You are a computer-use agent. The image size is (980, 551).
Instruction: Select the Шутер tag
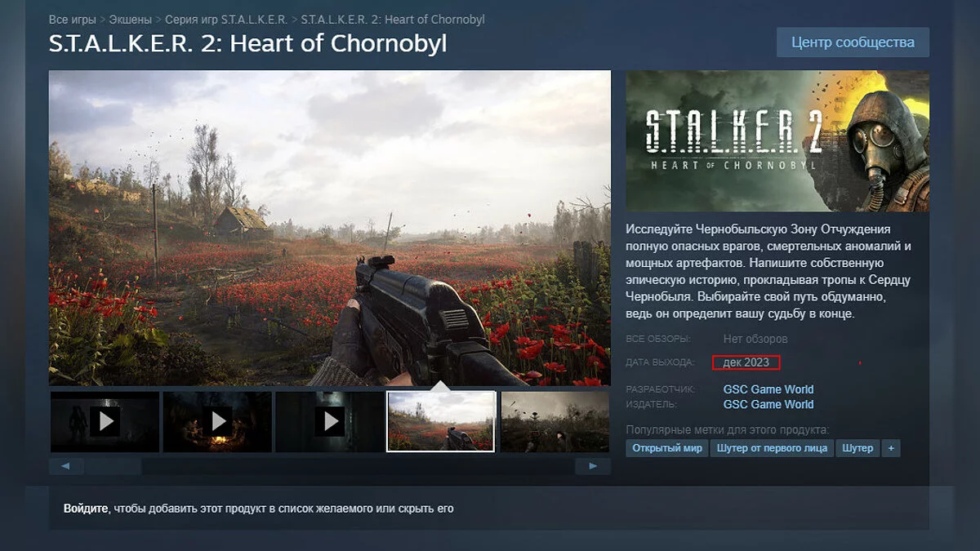(x=857, y=448)
